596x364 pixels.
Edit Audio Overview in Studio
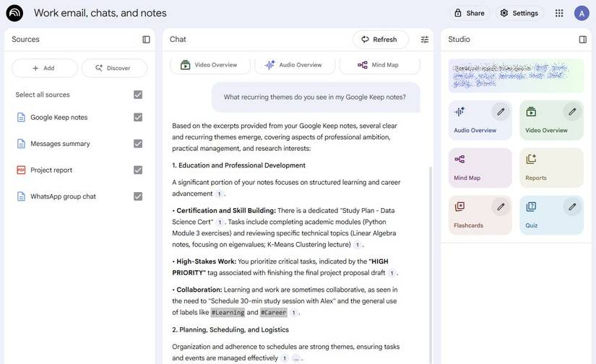click(500, 112)
